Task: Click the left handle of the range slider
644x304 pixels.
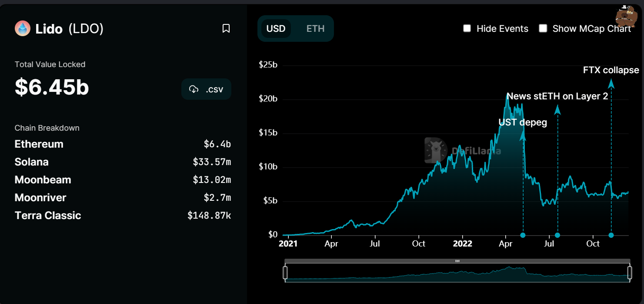Action: (x=285, y=273)
